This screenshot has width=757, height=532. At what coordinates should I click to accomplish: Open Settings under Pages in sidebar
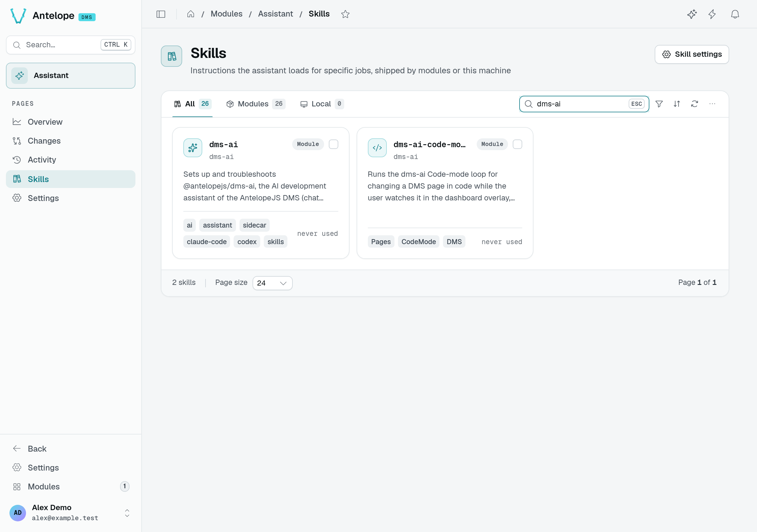71,198
